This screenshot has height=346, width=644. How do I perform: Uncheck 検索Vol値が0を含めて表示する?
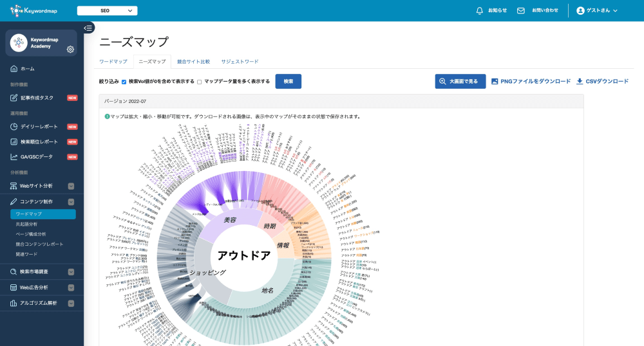124,82
